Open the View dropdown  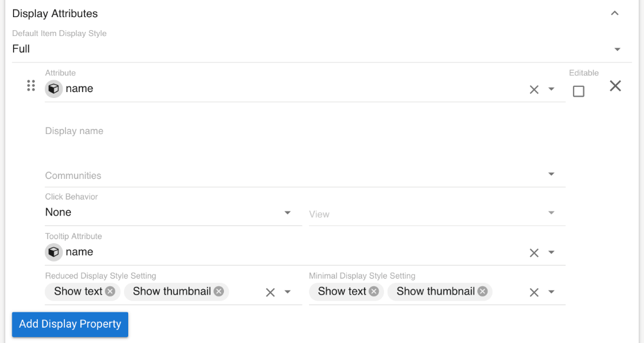coord(551,213)
